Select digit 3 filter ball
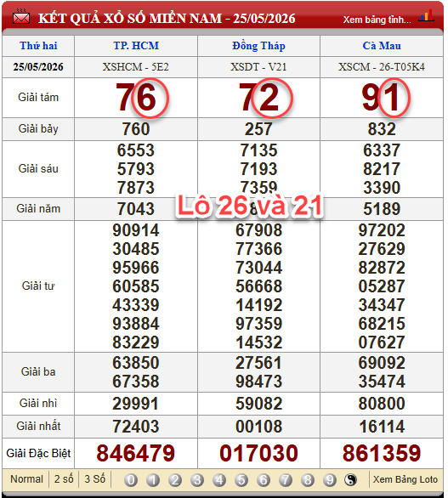The height and width of the screenshot is (498, 448). click(197, 480)
